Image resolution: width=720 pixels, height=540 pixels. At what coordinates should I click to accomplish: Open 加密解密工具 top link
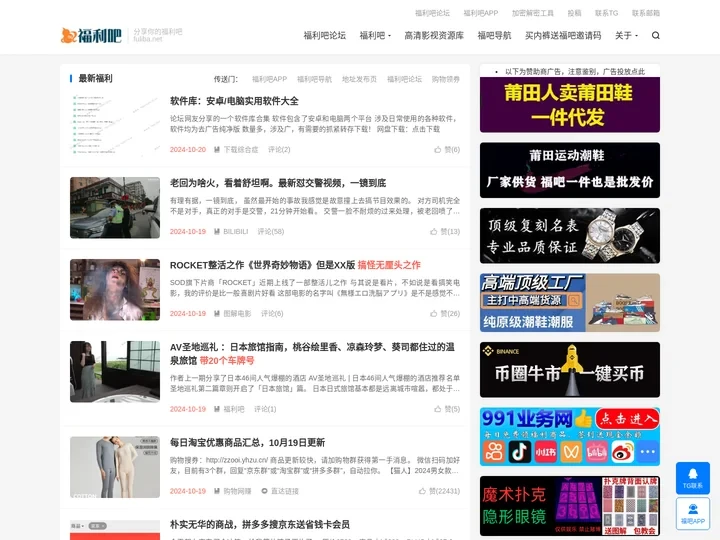[x=533, y=13]
